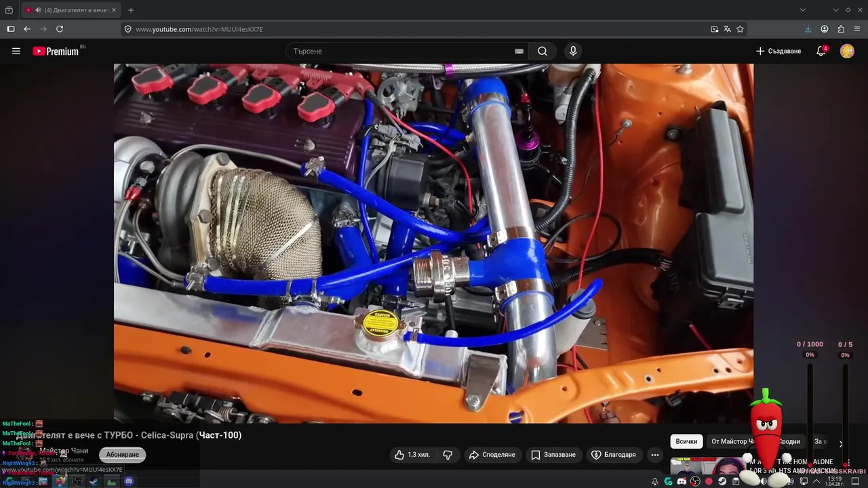This screenshot has width=868, height=488.
Task: Like the video, 1,3 хил.
Action: (412, 455)
